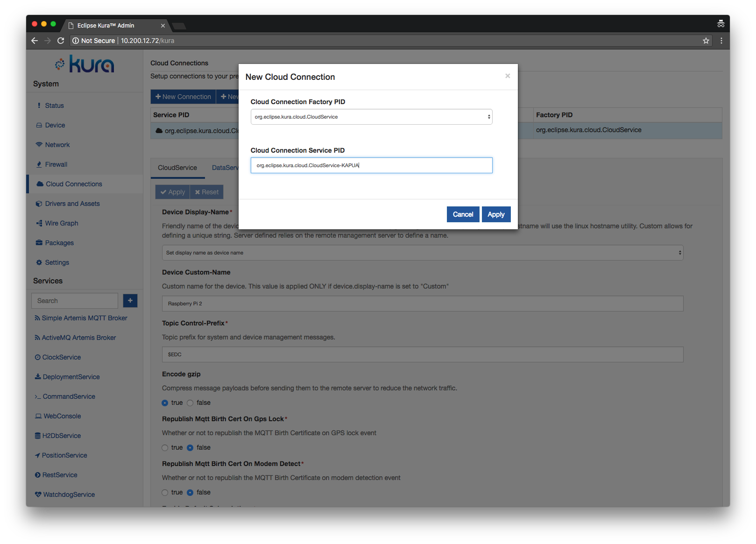
Task: Open a new browser tab
Action: tap(179, 26)
